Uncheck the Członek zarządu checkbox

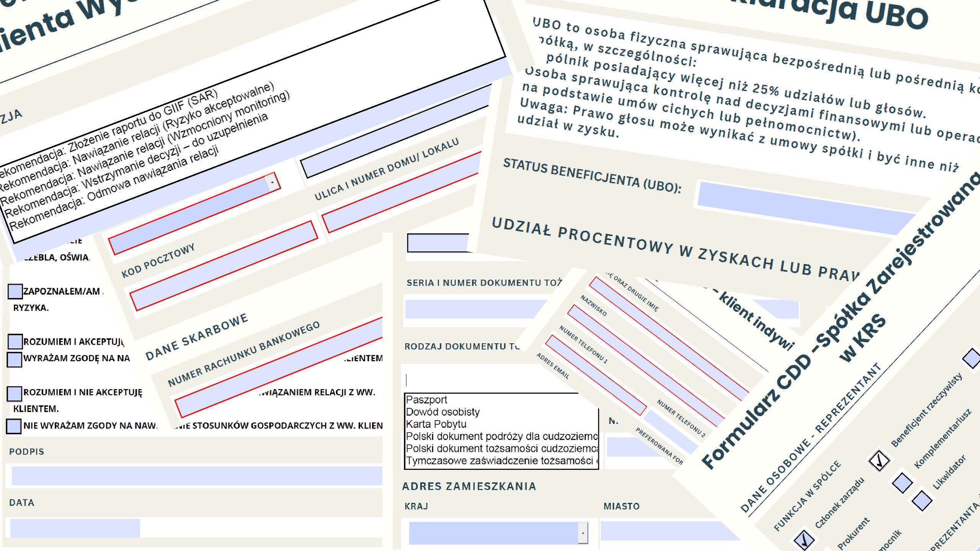pyautogui.click(x=804, y=540)
